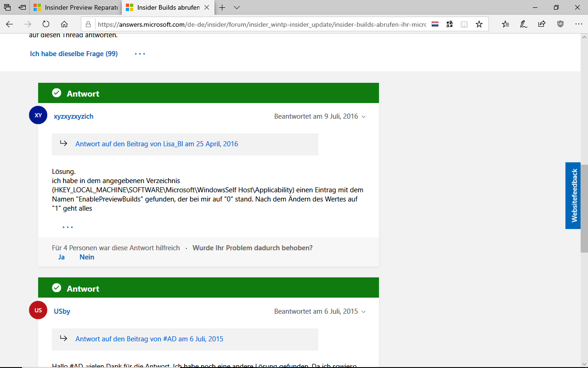
Task: Go back to previous page
Action: coord(10,24)
